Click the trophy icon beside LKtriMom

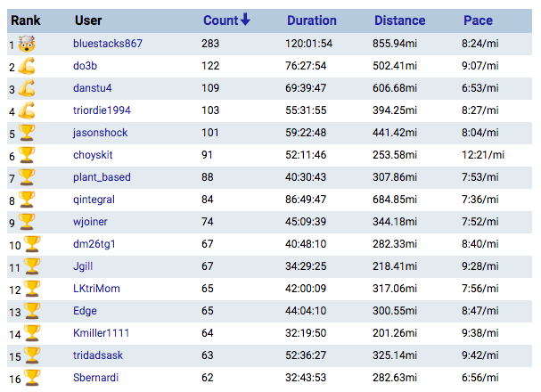point(31,288)
